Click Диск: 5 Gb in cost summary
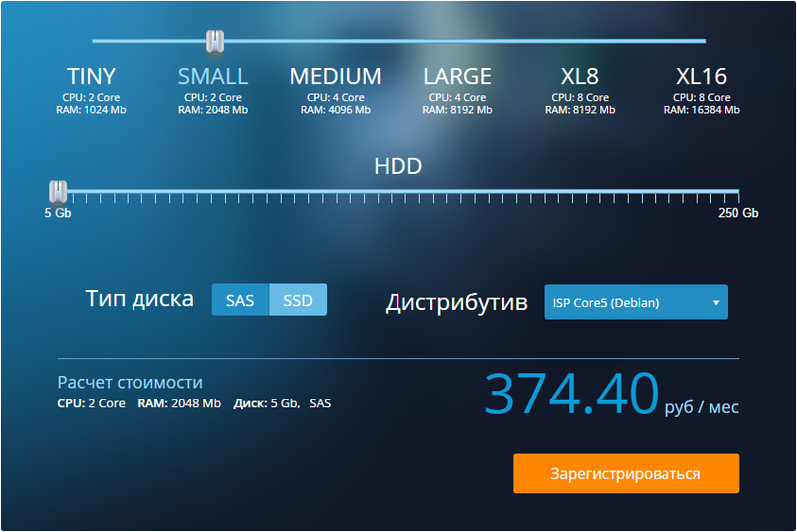This screenshot has height=532, width=797. 266,403
